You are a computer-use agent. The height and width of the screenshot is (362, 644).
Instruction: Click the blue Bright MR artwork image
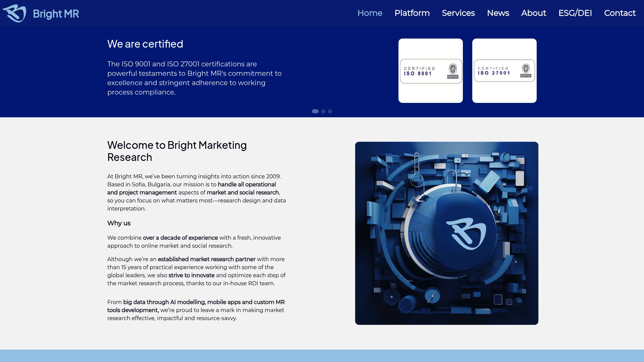click(447, 233)
